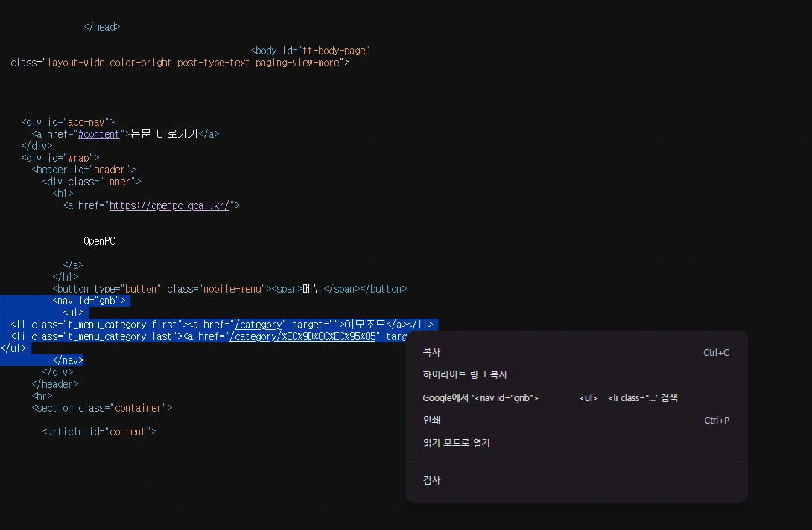Screen dimensions: 812x530
Task: Click the OpenPC title text
Action: pyautogui.click(x=99, y=241)
